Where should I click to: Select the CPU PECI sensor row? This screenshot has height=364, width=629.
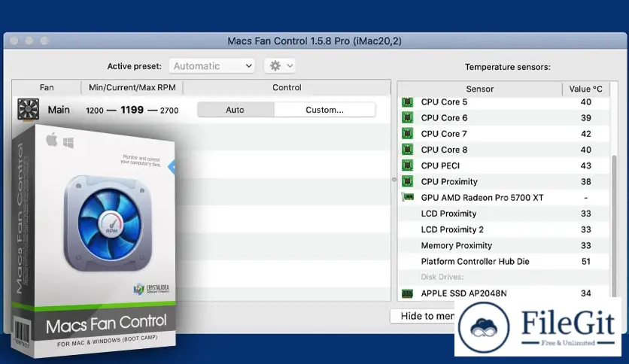click(x=504, y=165)
